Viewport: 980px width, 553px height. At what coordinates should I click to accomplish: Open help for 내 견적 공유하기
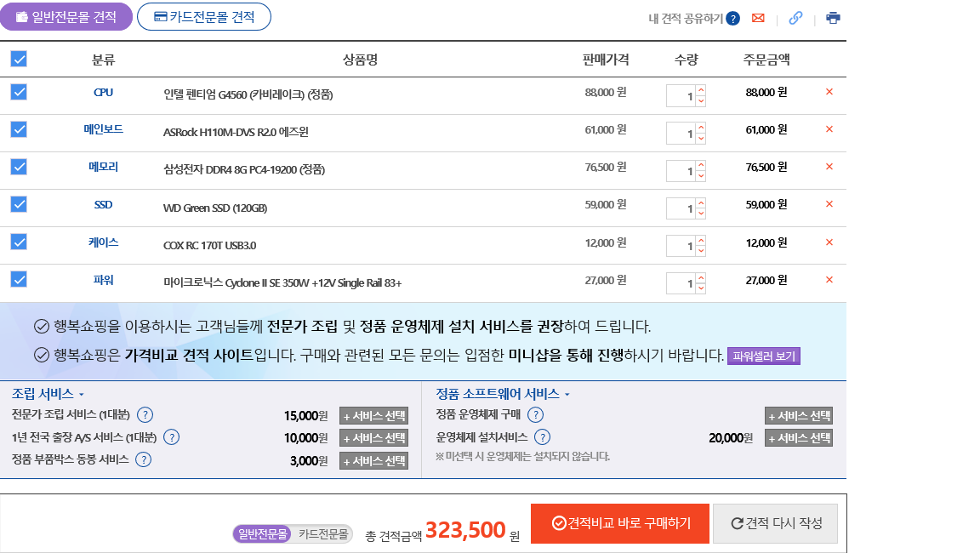pos(732,19)
